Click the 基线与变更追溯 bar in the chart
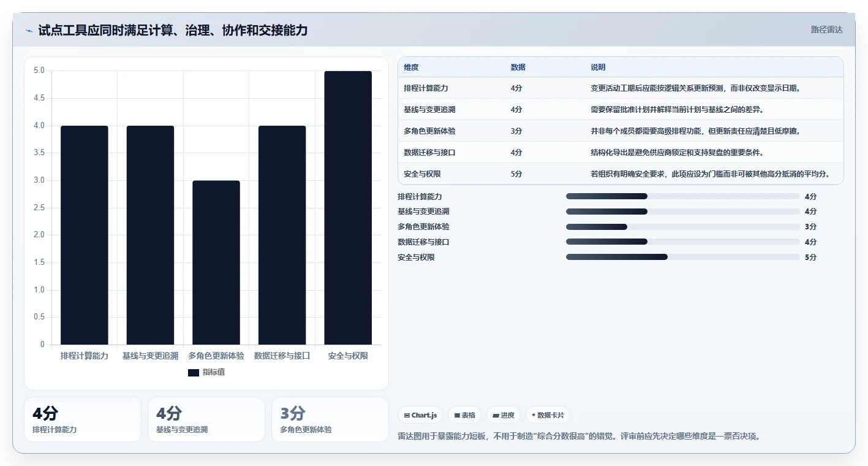 [150, 235]
